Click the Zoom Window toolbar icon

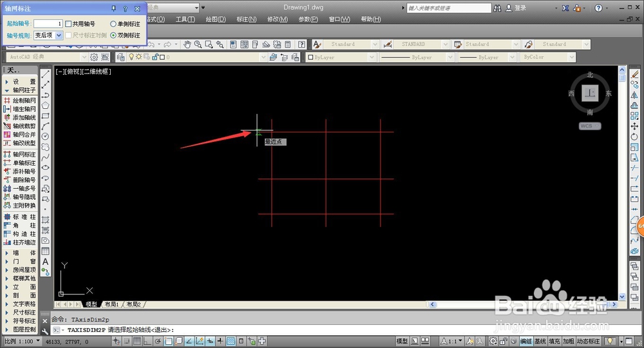209,44
